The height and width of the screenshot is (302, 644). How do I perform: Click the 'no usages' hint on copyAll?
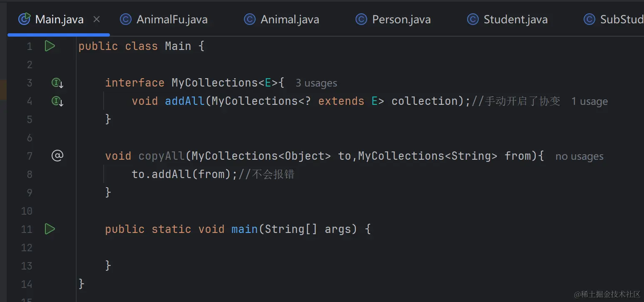[x=579, y=156]
